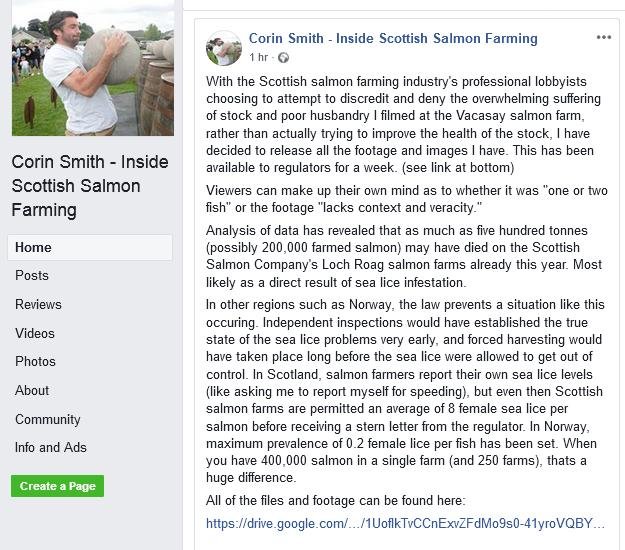Click the small post author avatar

coord(223,48)
